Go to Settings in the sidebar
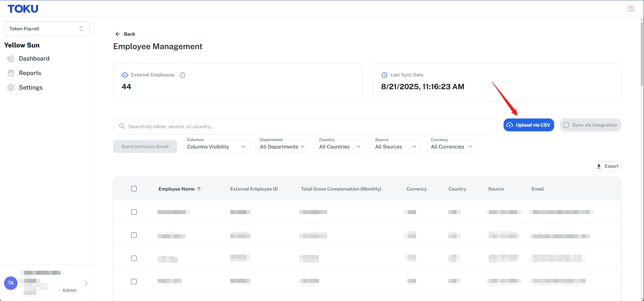Image resolution: width=644 pixels, height=301 pixels. pos(31,88)
